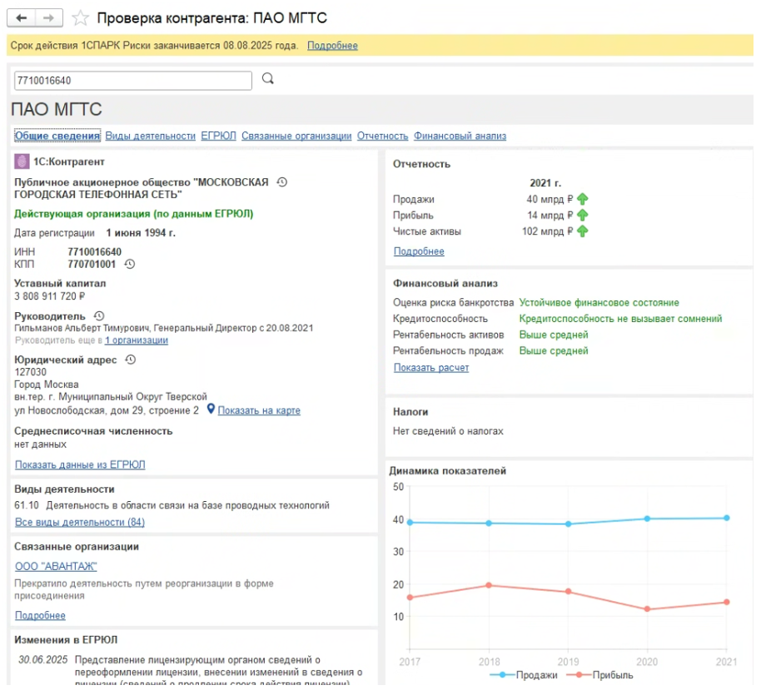Click the search magnifier icon next to INN field
This screenshot has height=700, width=761.
[x=268, y=79]
